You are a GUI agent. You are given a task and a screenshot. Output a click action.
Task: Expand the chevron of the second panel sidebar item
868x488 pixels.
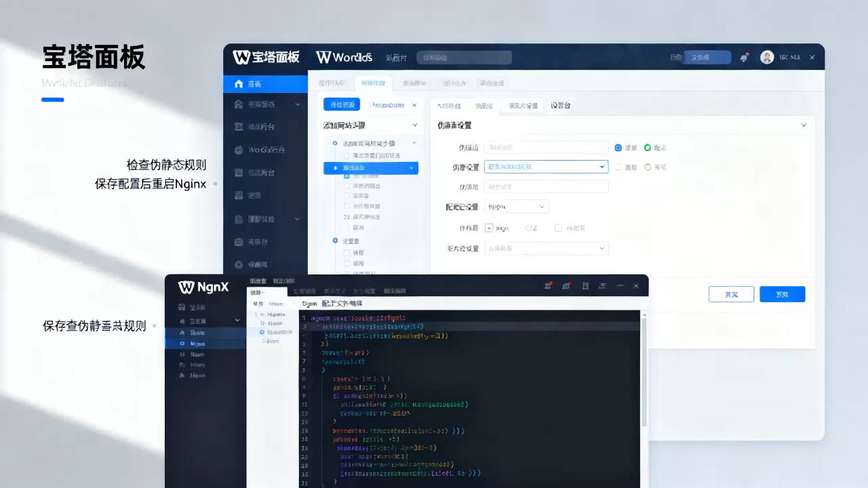pos(298,104)
